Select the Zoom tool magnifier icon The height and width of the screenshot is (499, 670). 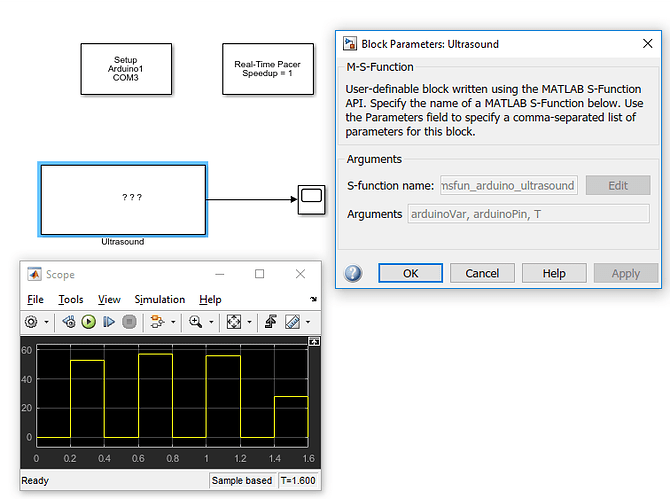click(195, 322)
